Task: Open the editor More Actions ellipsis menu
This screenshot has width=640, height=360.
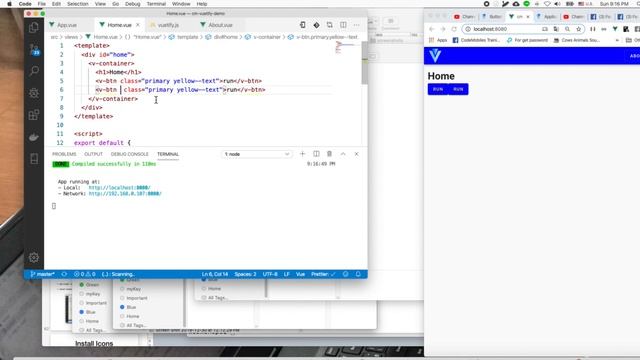Action: pos(356,25)
